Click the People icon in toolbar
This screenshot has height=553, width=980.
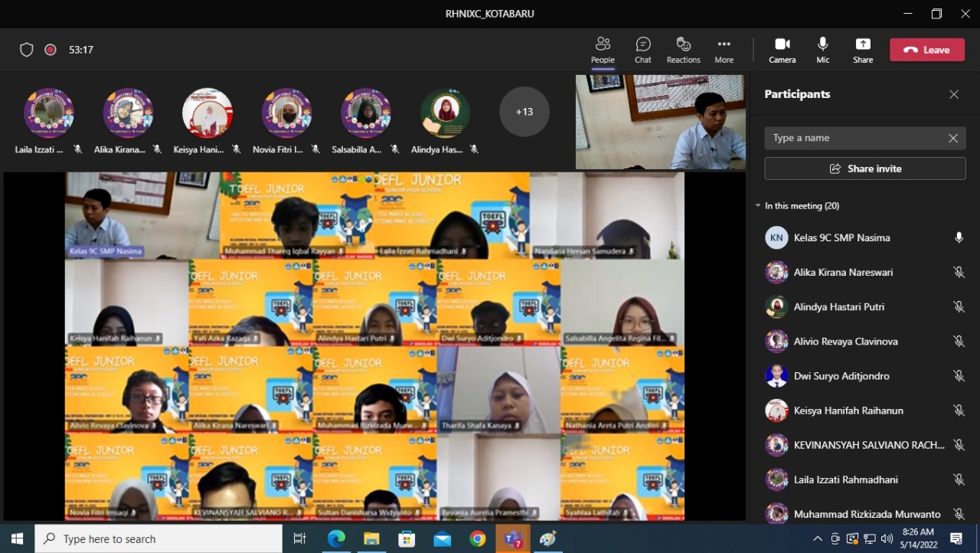(x=603, y=50)
